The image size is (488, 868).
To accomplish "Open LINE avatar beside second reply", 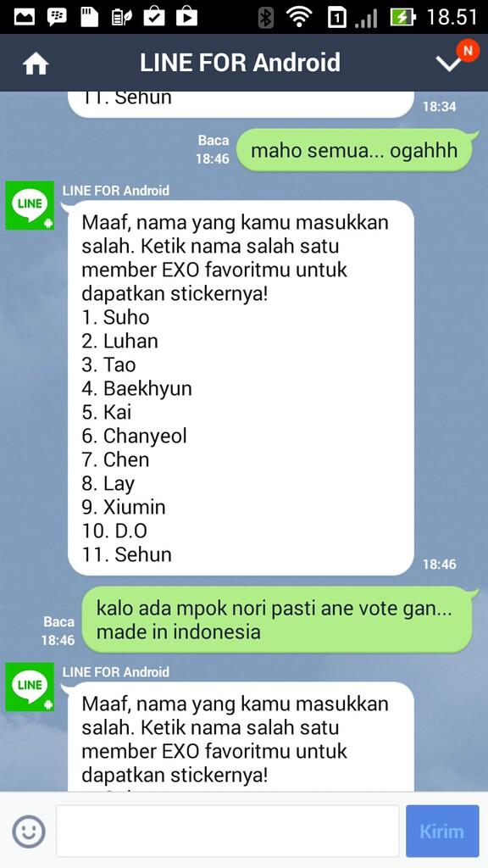I will (30, 687).
